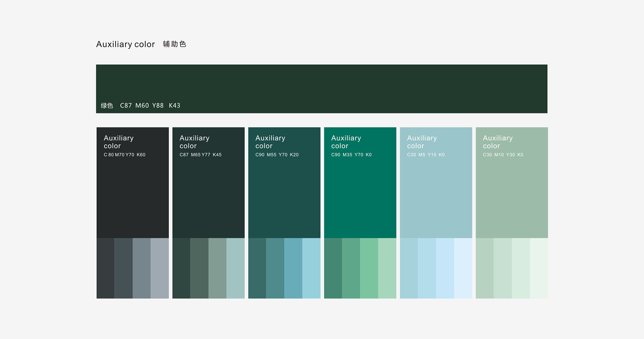
Task: Pick the third tint under the C90 M35 swatch
Action: 369,268
